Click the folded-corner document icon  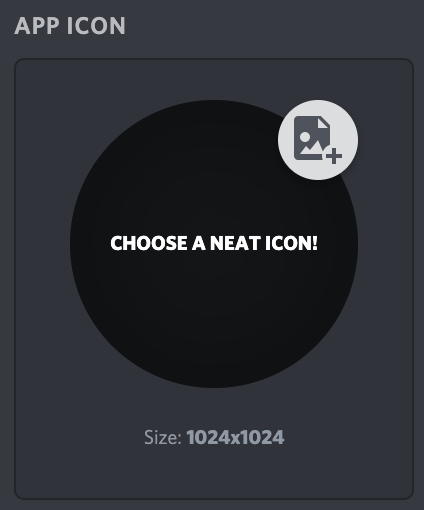[312, 138]
